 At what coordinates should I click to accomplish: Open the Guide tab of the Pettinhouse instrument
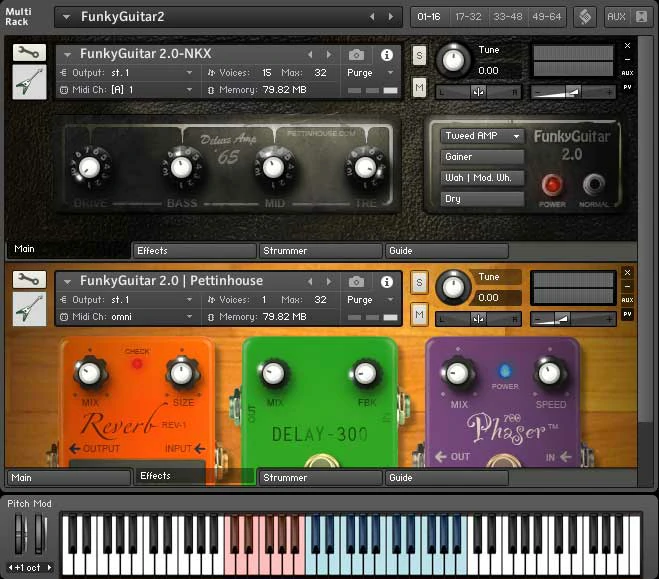[x=446, y=478]
